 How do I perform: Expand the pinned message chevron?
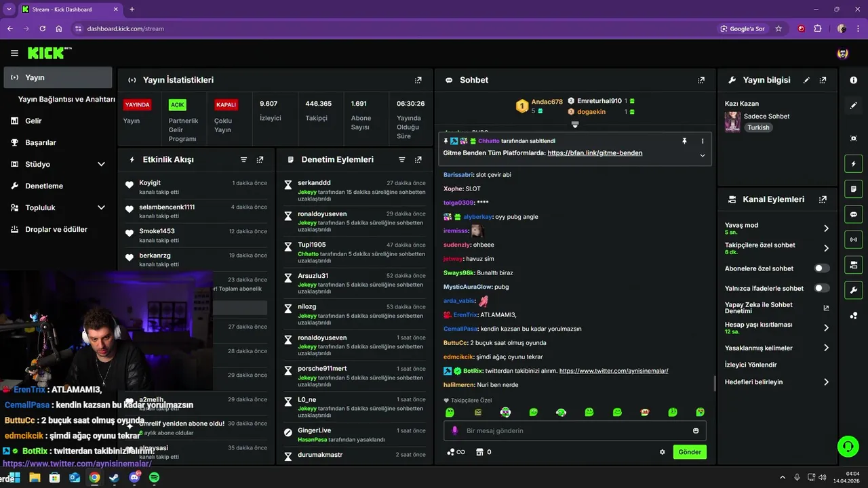(703, 155)
